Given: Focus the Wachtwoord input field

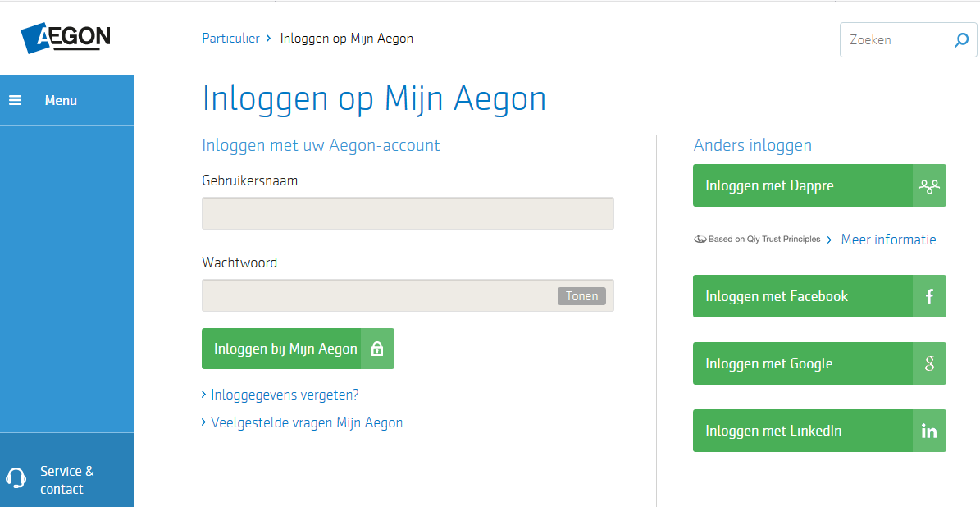Looking at the screenshot, I should [x=377, y=296].
